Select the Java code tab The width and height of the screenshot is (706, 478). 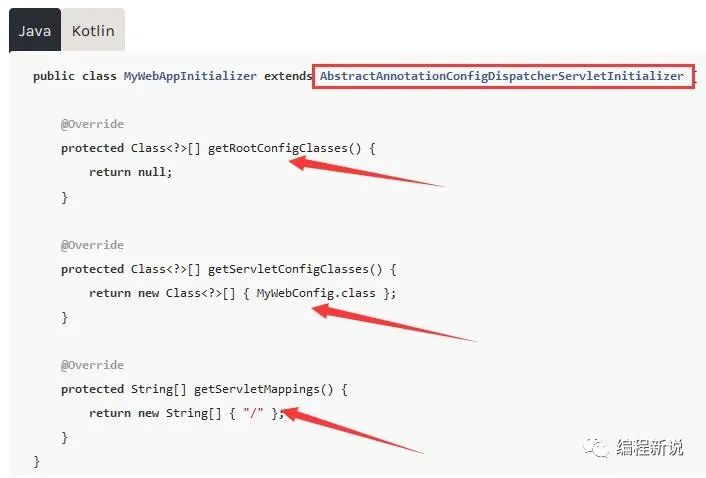35,30
